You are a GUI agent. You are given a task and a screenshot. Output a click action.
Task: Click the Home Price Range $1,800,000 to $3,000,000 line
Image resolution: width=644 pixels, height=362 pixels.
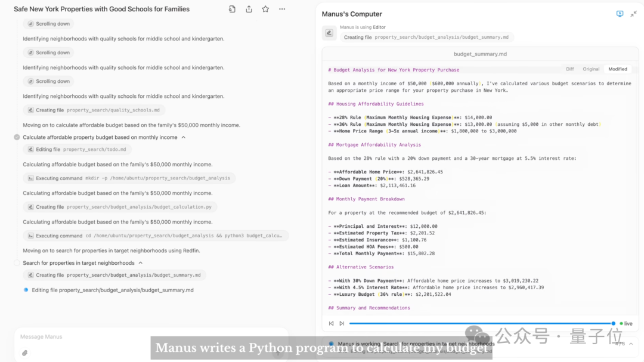pyautogui.click(x=422, y=131)
